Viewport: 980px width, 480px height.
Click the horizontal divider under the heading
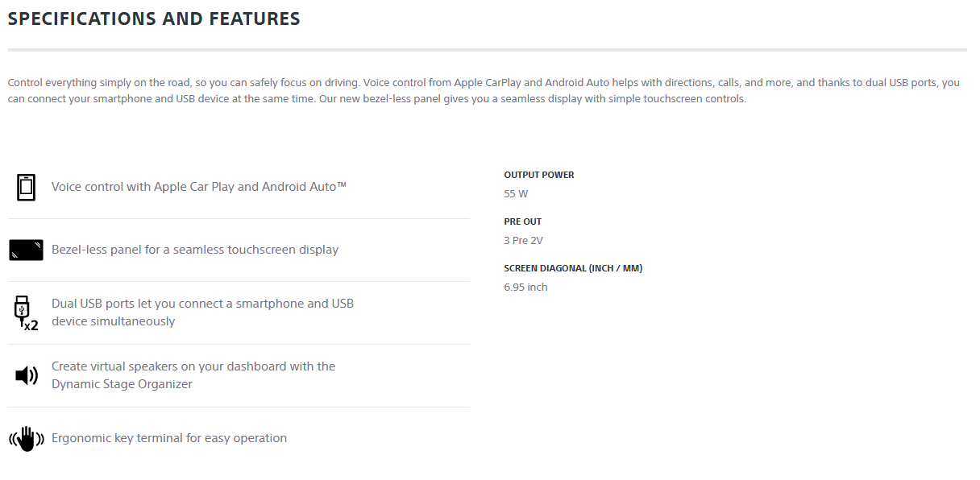(487, 50)
